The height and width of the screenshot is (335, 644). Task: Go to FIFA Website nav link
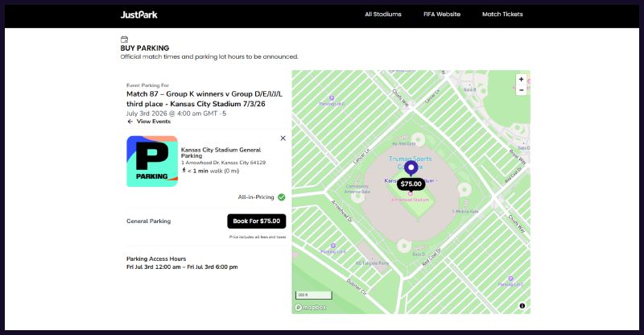click(442, 14)
